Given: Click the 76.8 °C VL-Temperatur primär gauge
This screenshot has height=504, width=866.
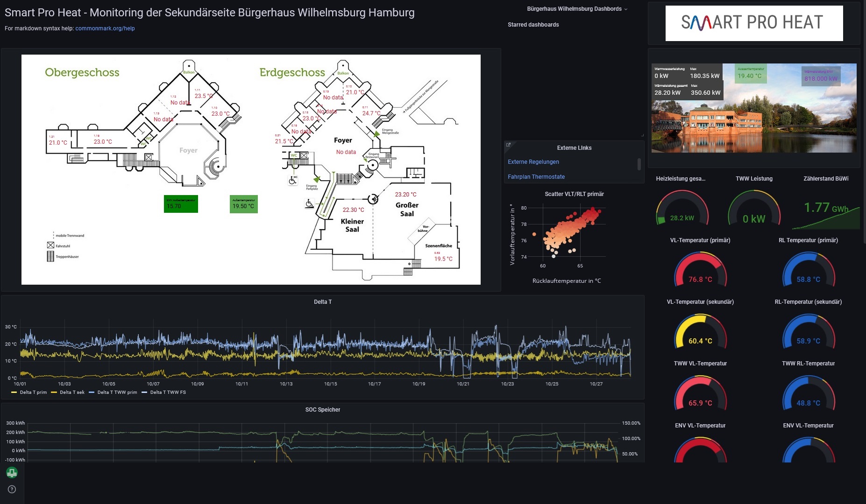Looking at the screenshot, I should tap(700, 269).
